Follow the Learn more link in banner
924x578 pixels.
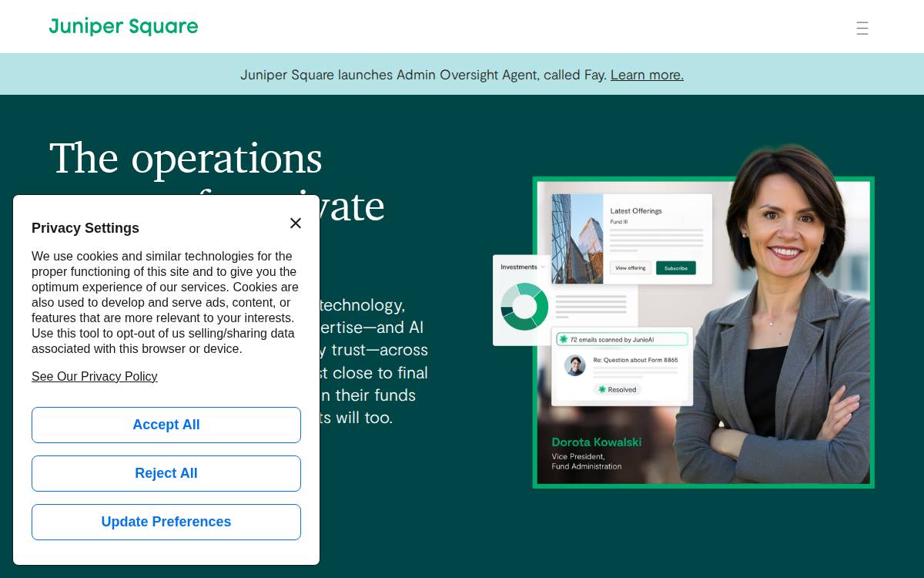coord(647,75)
